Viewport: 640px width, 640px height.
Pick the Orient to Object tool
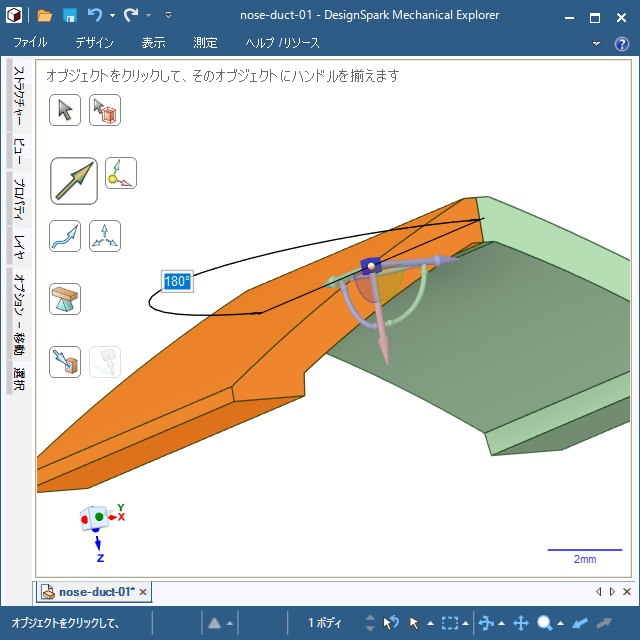point(105,236)
